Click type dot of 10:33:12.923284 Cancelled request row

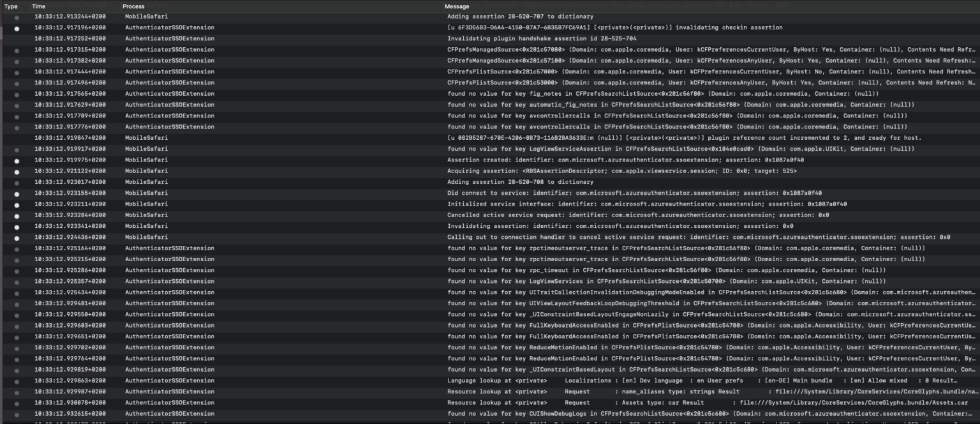tap(17, 215)
